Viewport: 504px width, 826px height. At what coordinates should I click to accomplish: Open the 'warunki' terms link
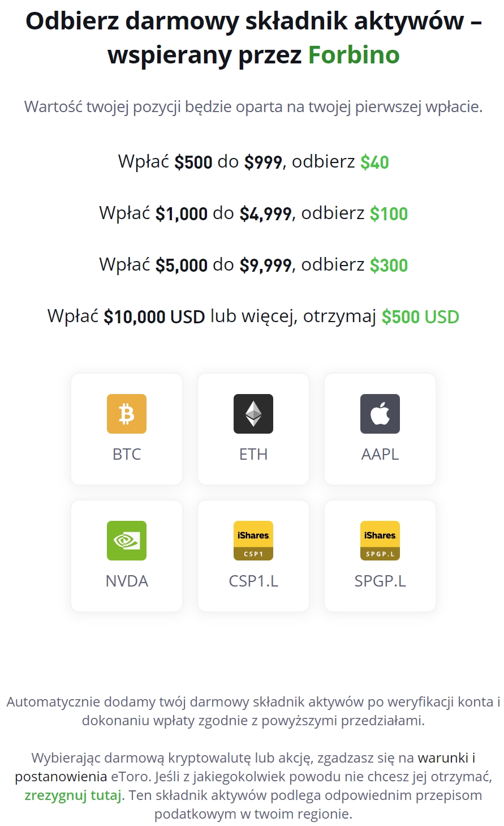pos(443,757)
